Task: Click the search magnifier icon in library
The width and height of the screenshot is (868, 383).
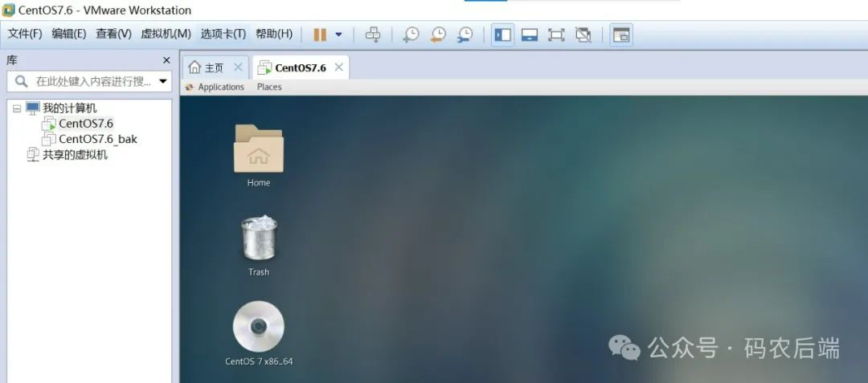Action: pos(21,82)
